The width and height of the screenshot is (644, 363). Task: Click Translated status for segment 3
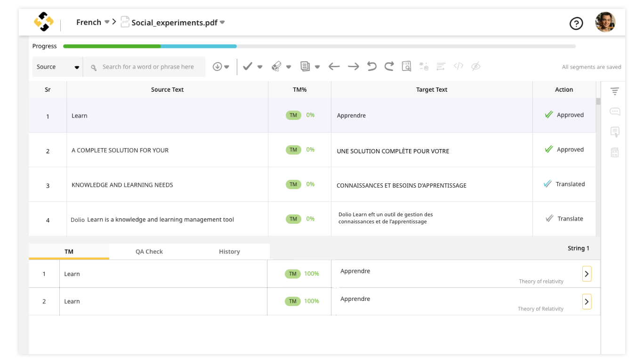coord(564,184)
